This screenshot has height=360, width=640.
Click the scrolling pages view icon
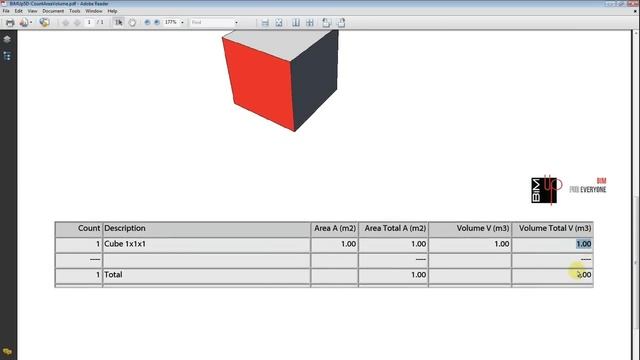[265, 23]
